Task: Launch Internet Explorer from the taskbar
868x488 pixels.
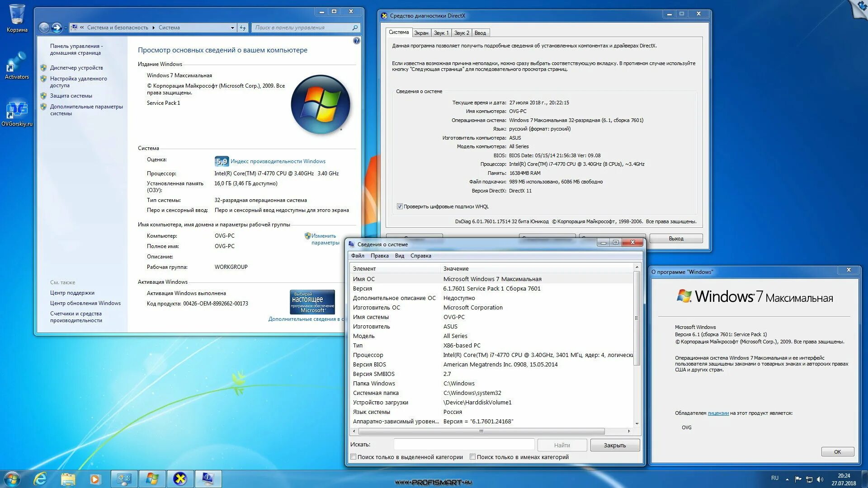Action: click(40, 479)
